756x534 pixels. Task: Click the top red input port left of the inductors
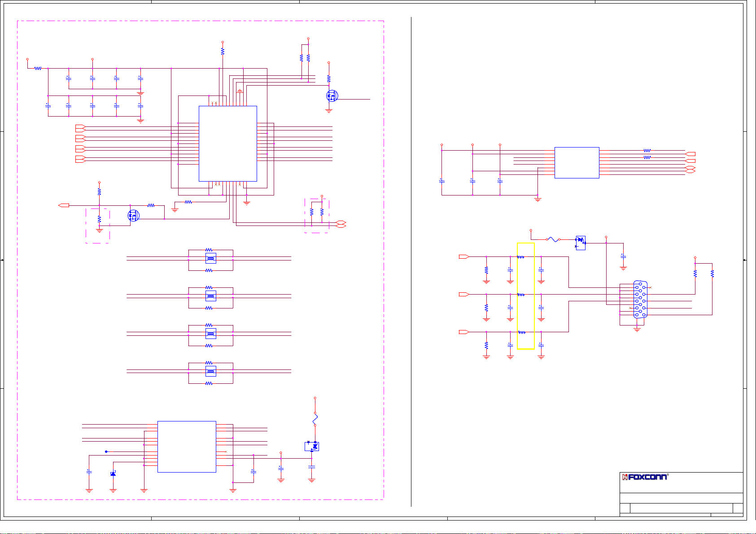click(x=464, y=257)
